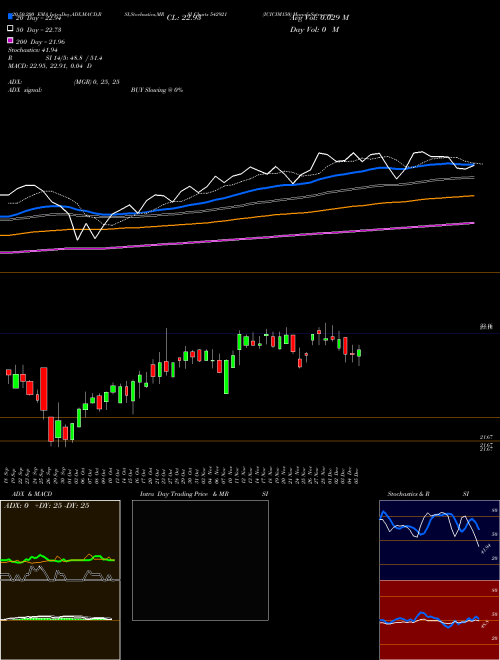Image resolution: width=500 pixels, height=660 pixels.
Task: Click the magenta 200 Day legend swatch
Action: coord(11,41)
